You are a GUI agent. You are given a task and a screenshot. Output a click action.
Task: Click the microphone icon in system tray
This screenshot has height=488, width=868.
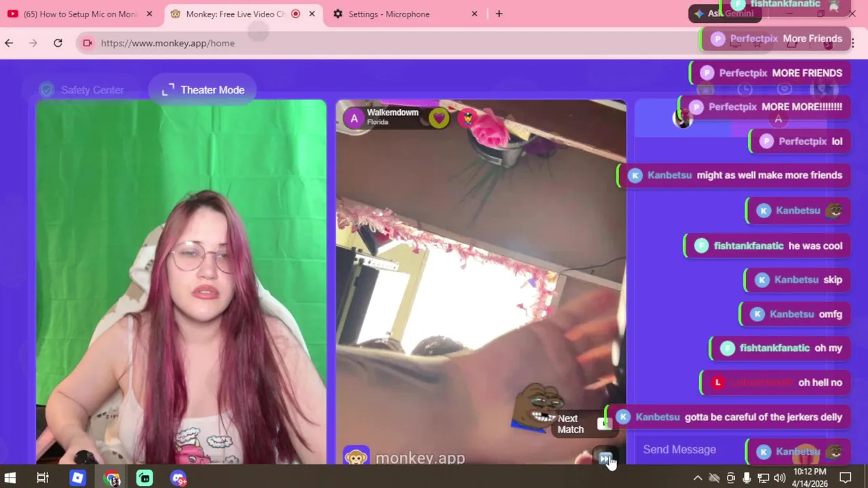[x=747, y=478]
